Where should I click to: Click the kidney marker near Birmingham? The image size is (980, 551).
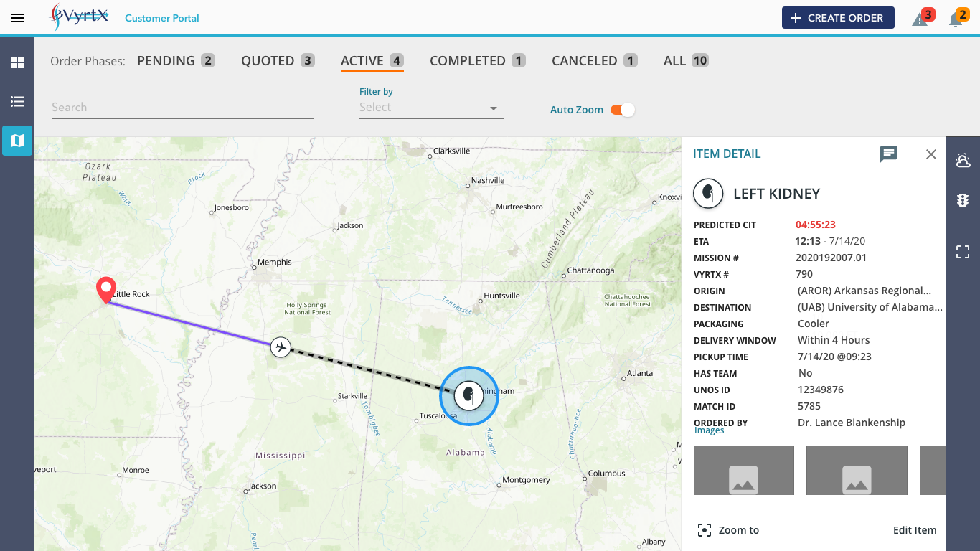point(468,395)
